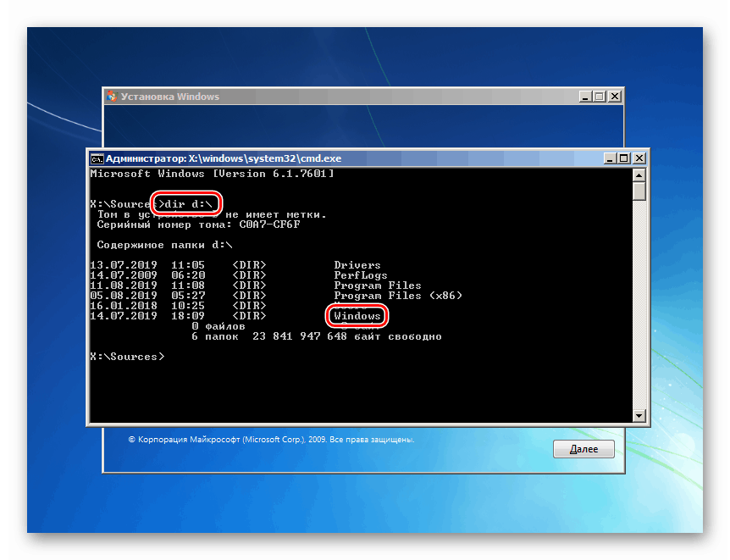Click the Далее button
Viewport: 730px width, 560px height.
[583, 449]
